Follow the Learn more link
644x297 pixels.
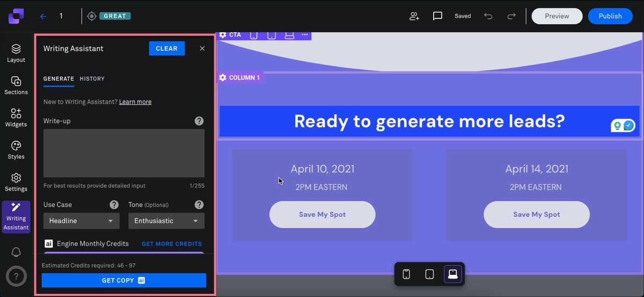[x=135, y=102]
